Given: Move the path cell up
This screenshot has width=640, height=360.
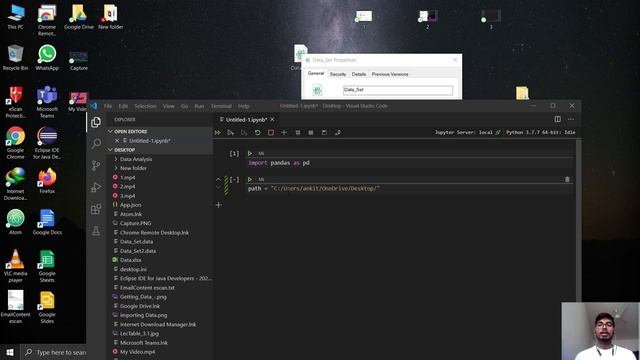Looking at the screenshot, I should [218, 179].
